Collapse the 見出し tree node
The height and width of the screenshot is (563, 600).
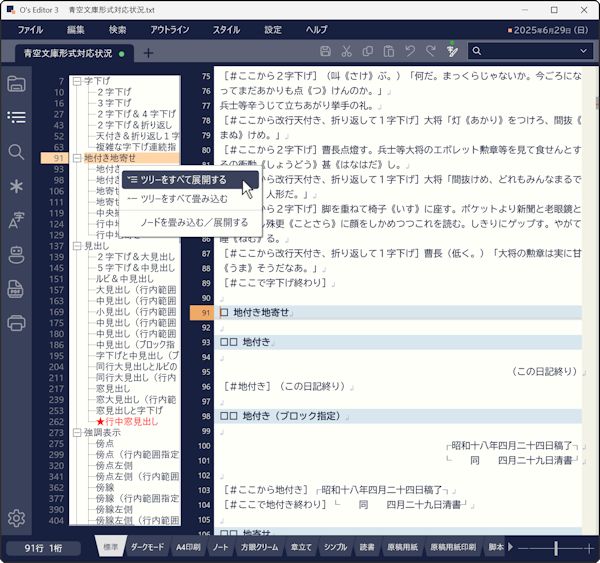(x=77, y=246)
